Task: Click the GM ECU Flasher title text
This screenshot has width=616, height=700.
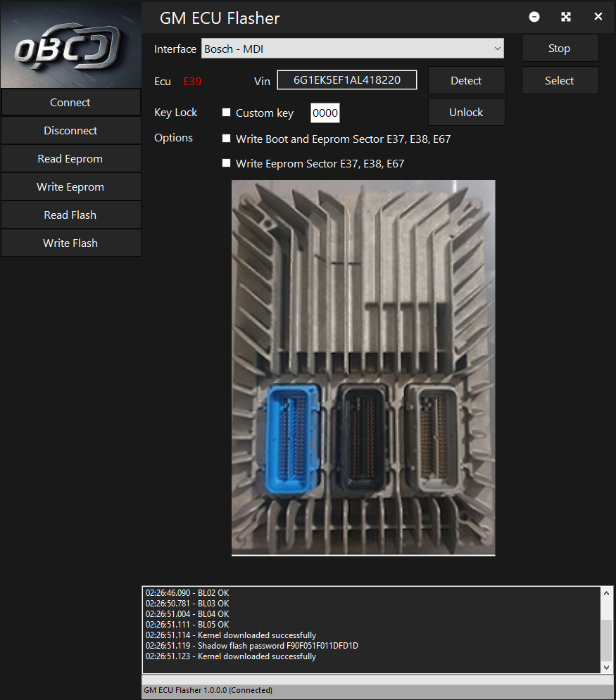Action: pyautogui.click(x=220, y=18)
